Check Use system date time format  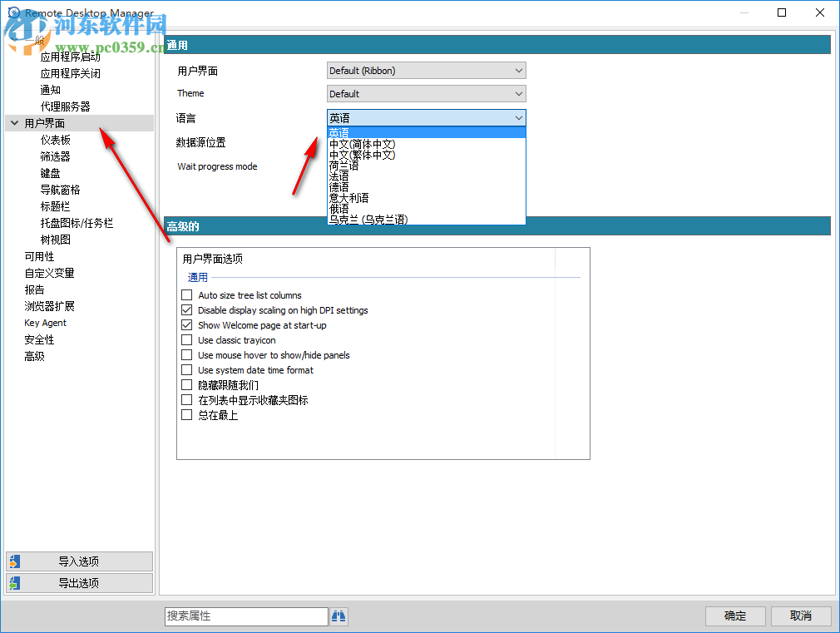click(186, 369)
